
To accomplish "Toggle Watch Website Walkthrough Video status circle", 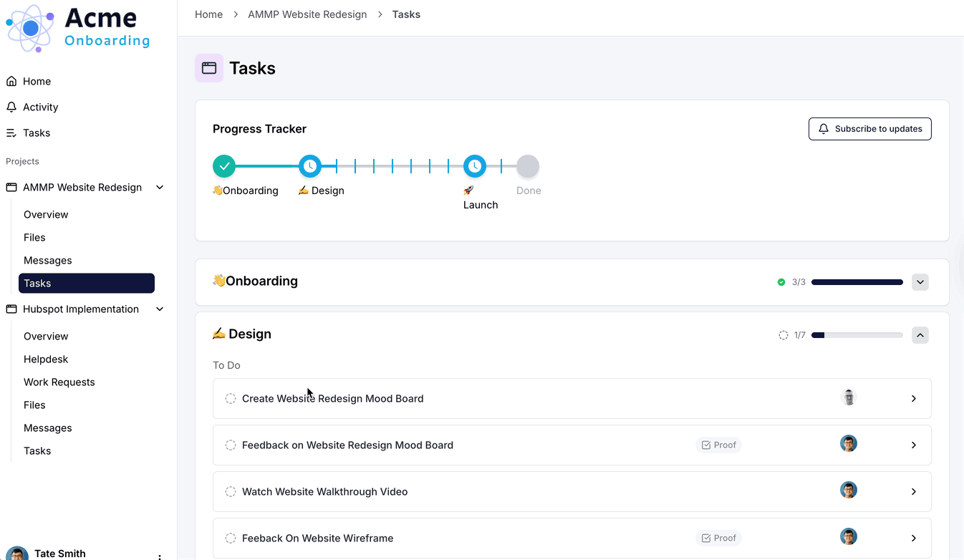I will click(x=231, y=492).
